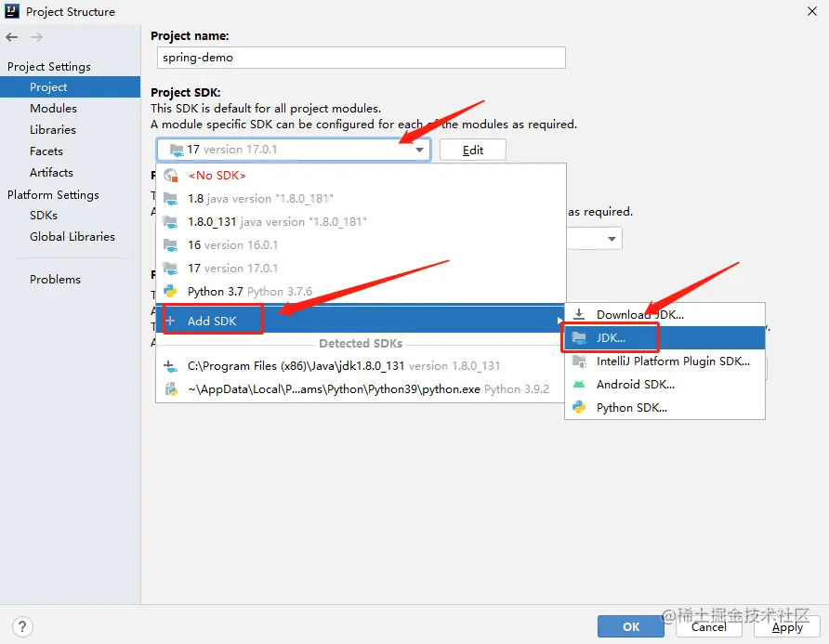
Task: Expand the Add SDK submenu arrow
Action: (559, 321)
